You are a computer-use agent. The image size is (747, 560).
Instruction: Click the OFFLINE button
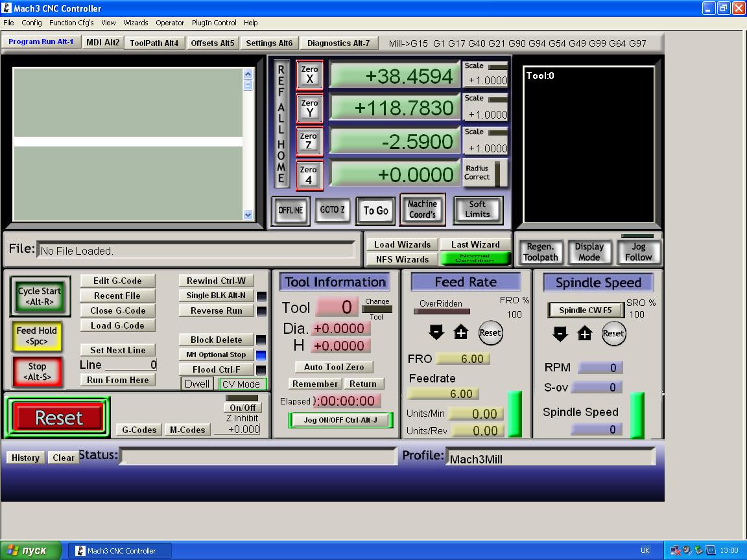[290, 210]
